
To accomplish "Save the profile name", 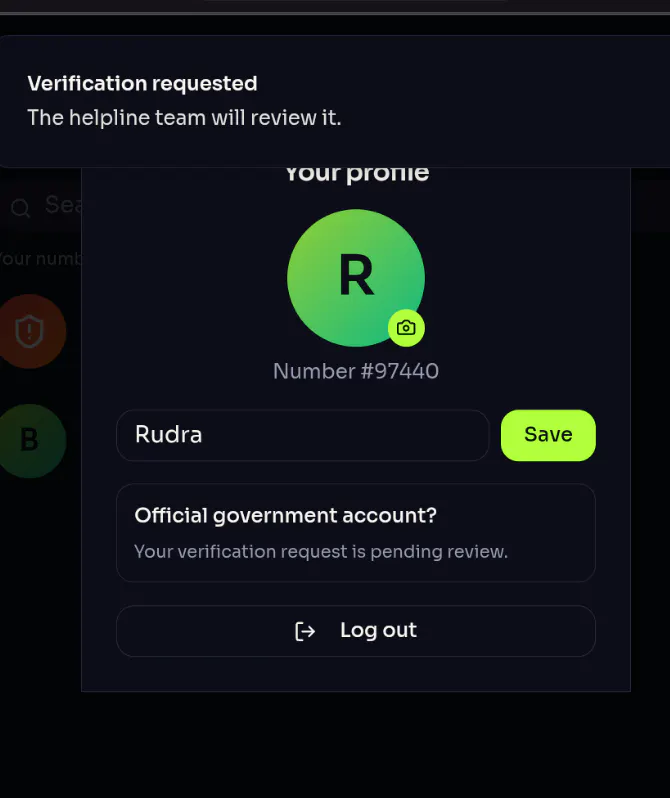I will point(548,435).
